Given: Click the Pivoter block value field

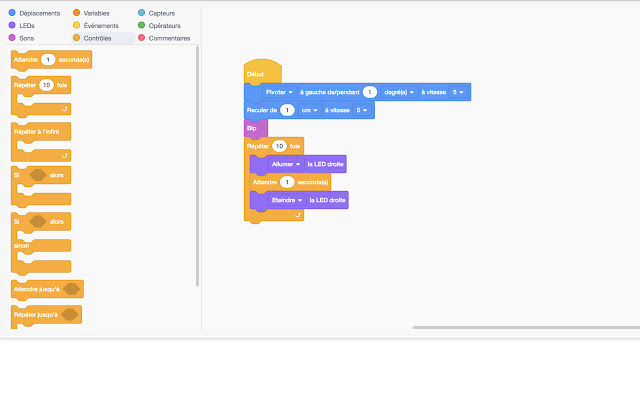Looking at the screenshot, I should [x=370, y=92].
